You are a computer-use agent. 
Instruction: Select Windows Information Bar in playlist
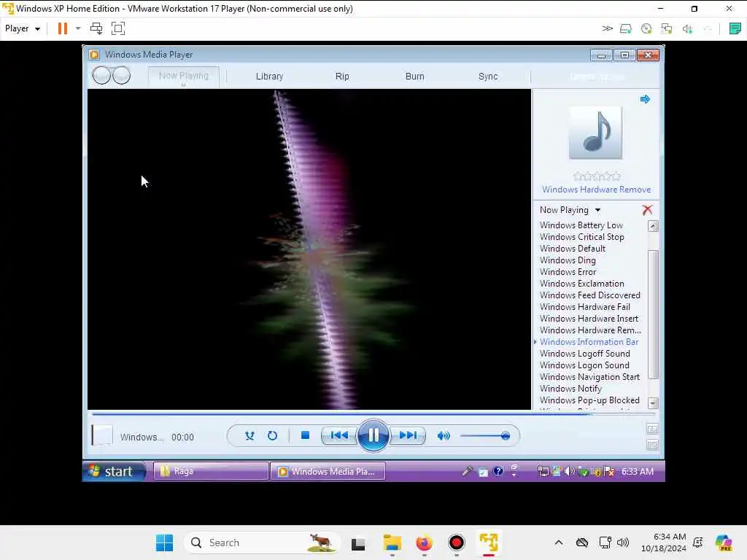(x=589, y=342)
